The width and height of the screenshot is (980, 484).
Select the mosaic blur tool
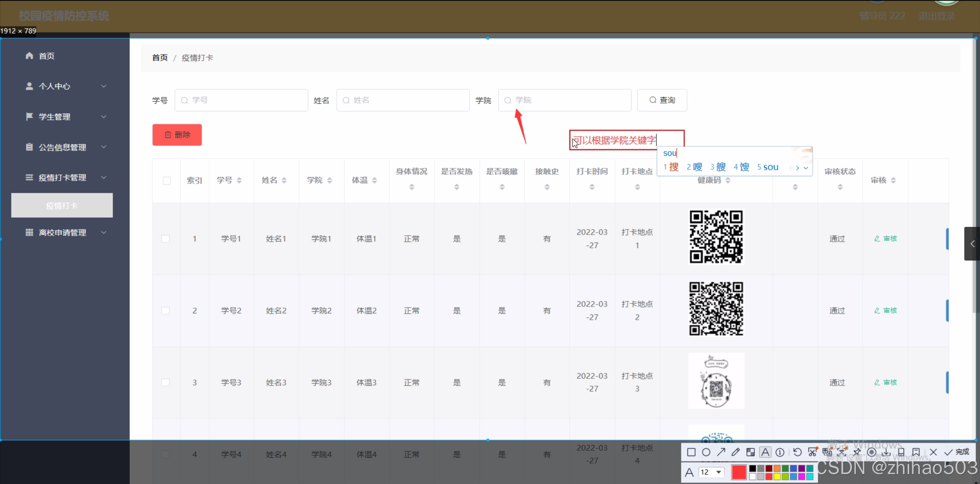click(x=750, y=452)
